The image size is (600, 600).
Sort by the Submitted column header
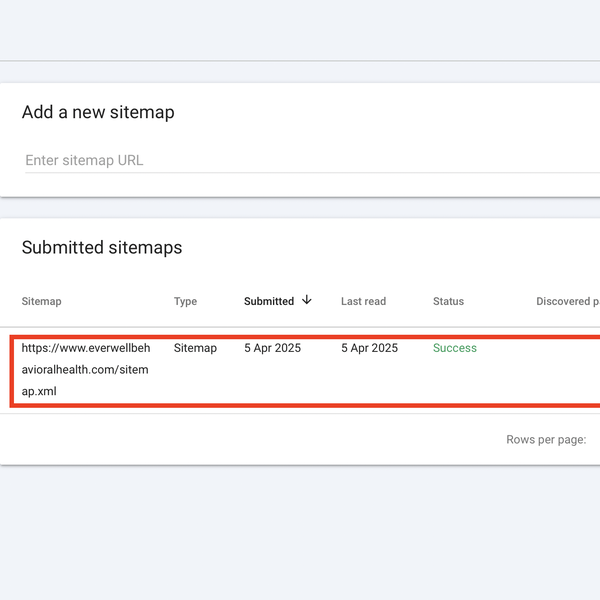tap(269, 301)
